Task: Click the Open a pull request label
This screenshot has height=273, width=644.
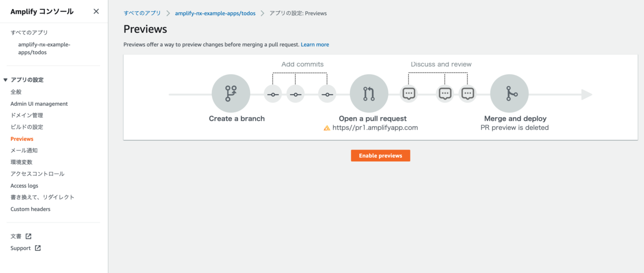Action: (x=372, y=118)
